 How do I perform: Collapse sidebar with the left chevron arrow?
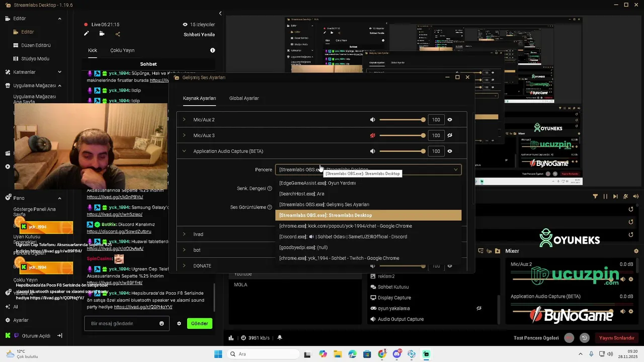coord(220,14)
